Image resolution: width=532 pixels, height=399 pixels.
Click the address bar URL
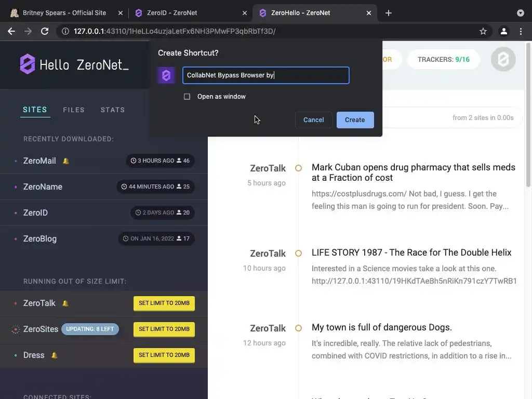175,31
